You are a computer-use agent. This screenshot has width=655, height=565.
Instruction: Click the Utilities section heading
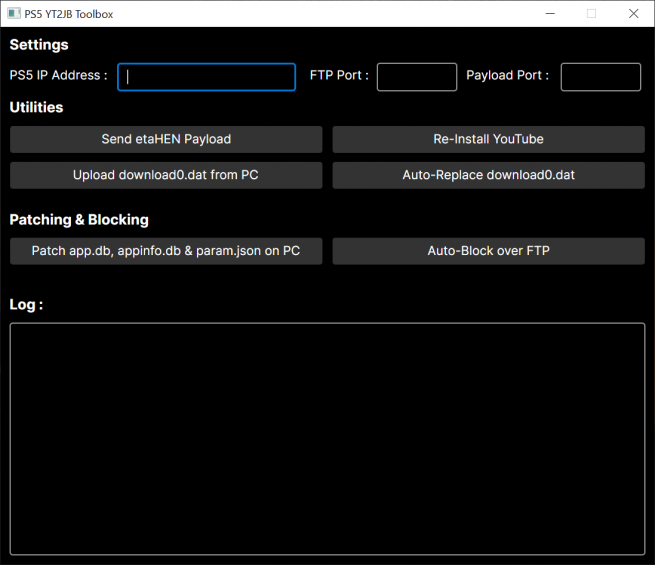pos(36,107)
